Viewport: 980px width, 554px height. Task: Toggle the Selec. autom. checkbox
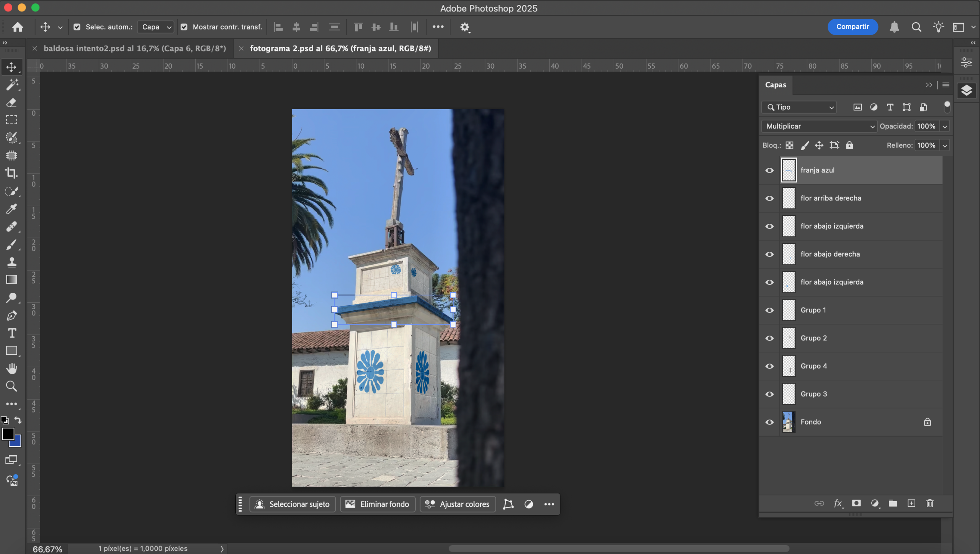pos(77,27)
